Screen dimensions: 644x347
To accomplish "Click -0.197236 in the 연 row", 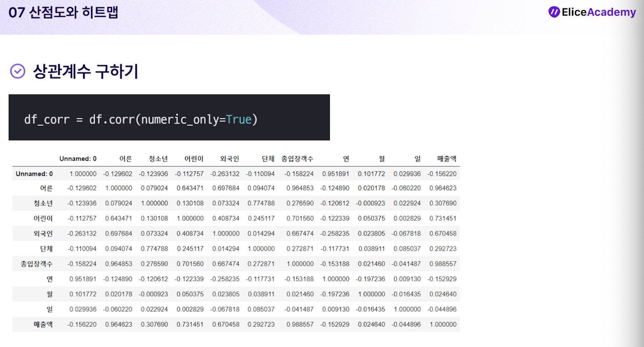I will [370, 279].
